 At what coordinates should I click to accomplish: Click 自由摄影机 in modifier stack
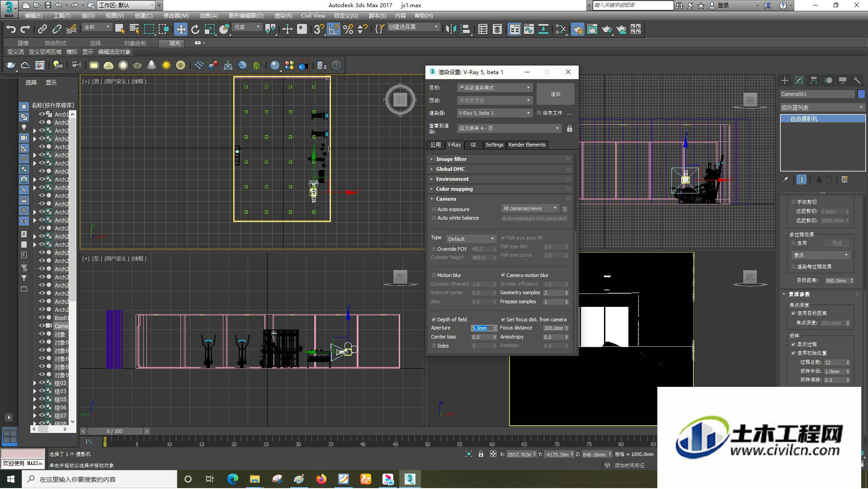(x=822, y=119)
